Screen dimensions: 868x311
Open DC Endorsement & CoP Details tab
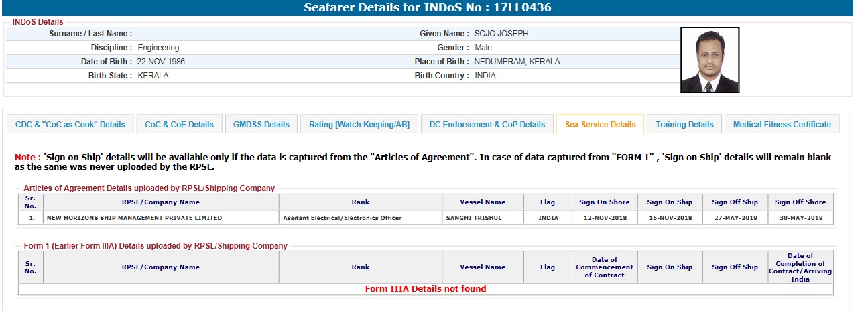click(x=487, y=125)
